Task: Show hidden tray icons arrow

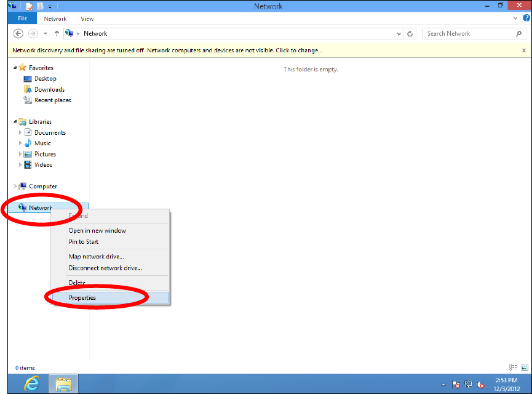Action: pyautogui.click(x=443, y=385)
